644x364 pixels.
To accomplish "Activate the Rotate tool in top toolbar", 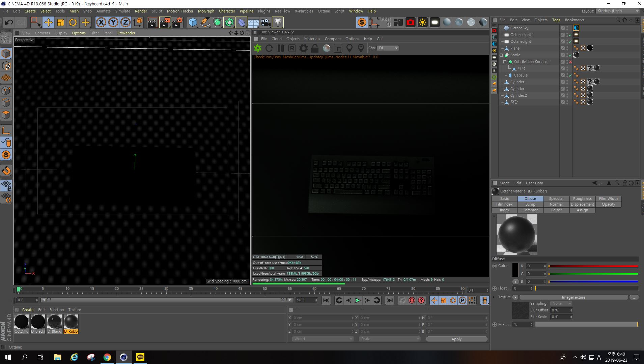I will point(73,23).
